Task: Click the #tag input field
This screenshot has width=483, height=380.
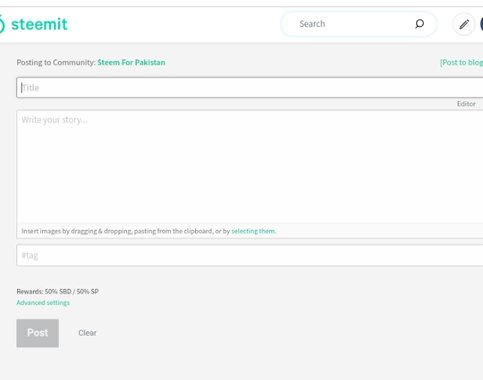Action: coord(250,255)
